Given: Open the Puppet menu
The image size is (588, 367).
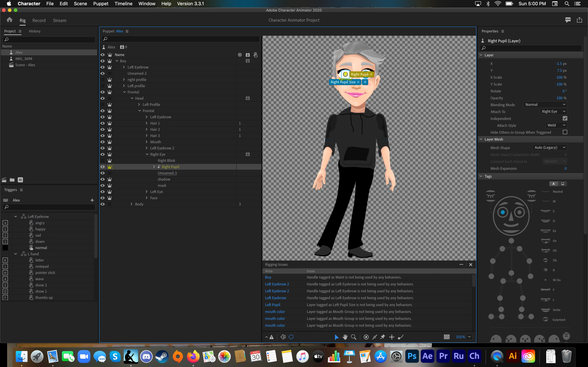Looking at the screenshot, I should (x=101, y=4).
